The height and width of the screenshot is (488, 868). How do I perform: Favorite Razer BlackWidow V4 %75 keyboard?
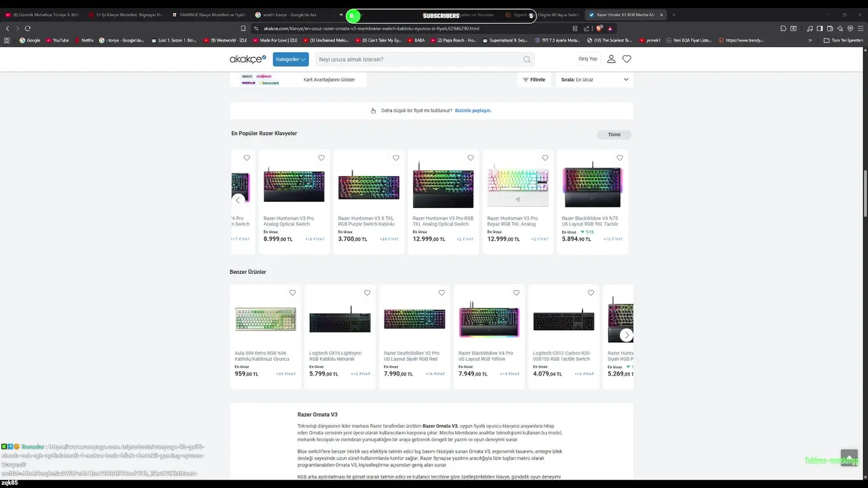point(620,158)
